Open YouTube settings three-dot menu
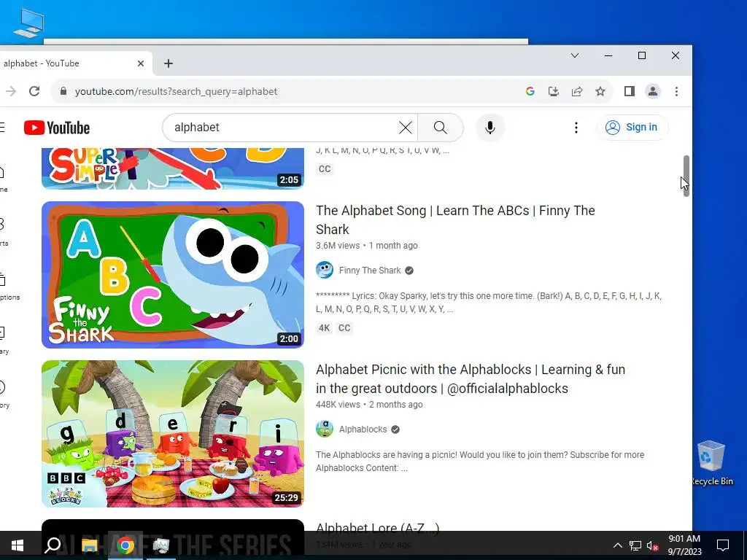Screen dimensions: 747x560 [x=576, y=128]
